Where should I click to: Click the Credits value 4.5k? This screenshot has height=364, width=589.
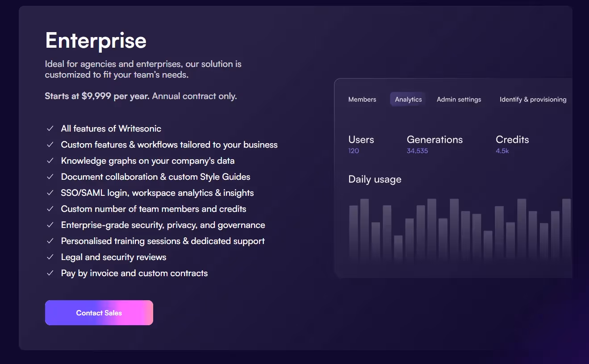pyautogui.click(x=502, y=151)
